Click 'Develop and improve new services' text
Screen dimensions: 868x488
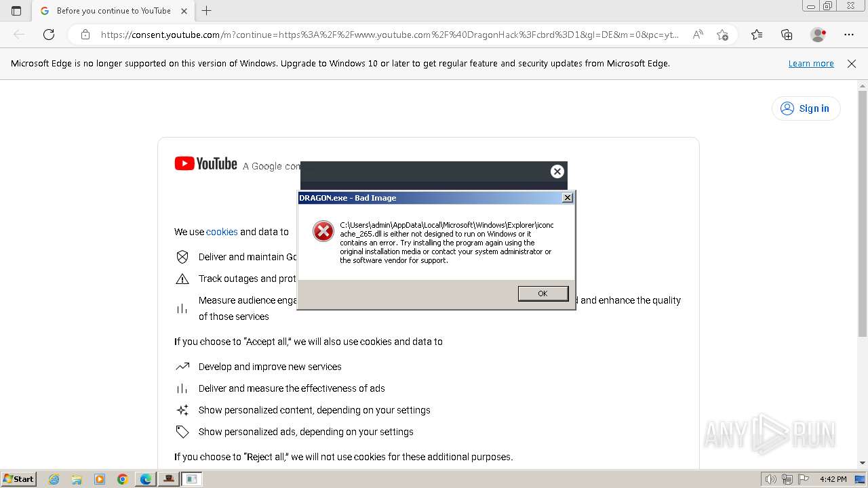(x=270, y=367)
